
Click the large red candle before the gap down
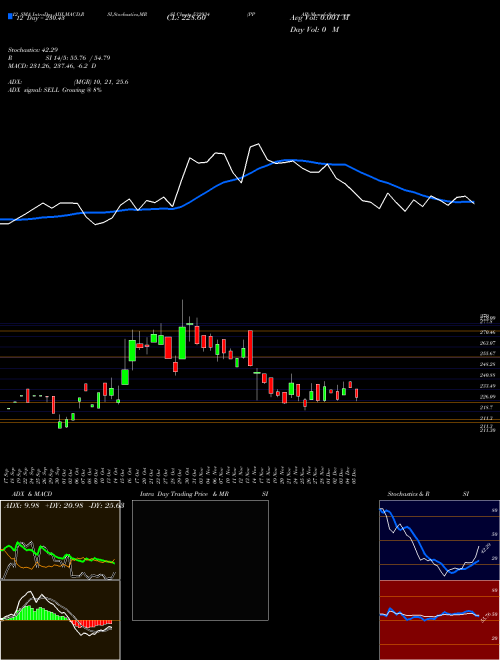250,348
